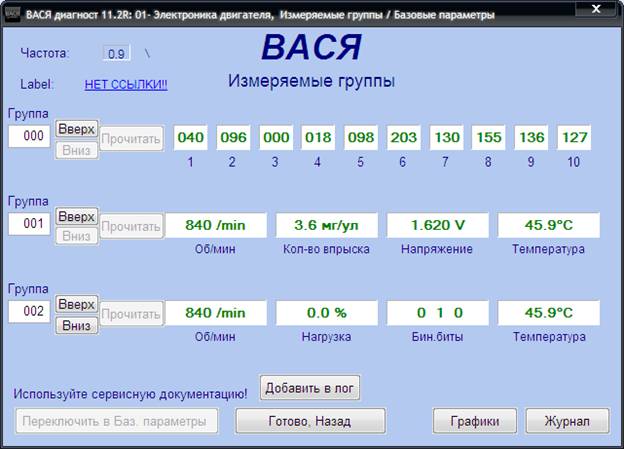Select value 203 in field 6
This screenshot has height=449, width=624.
(403, 137)
